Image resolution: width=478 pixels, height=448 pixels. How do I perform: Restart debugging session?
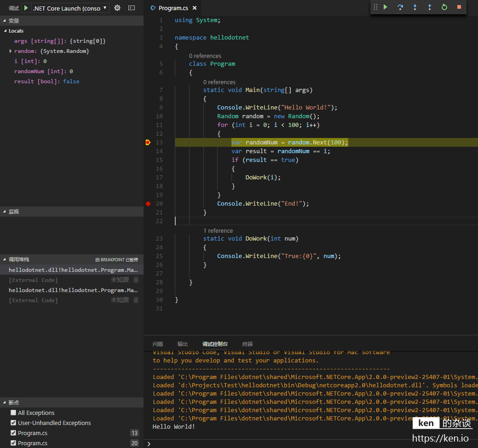tap(444, 7)
